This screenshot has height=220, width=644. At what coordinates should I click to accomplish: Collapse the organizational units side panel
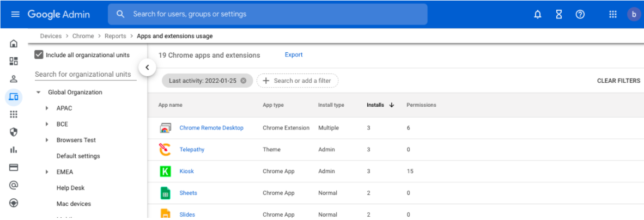(x=147, y=68)
